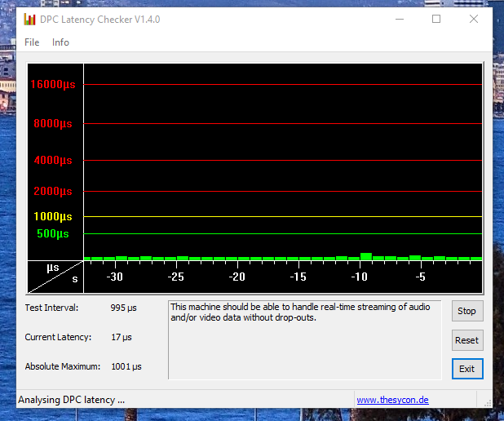
Task: Click the Analysing DPC latency status text
Action: [71, 400]
